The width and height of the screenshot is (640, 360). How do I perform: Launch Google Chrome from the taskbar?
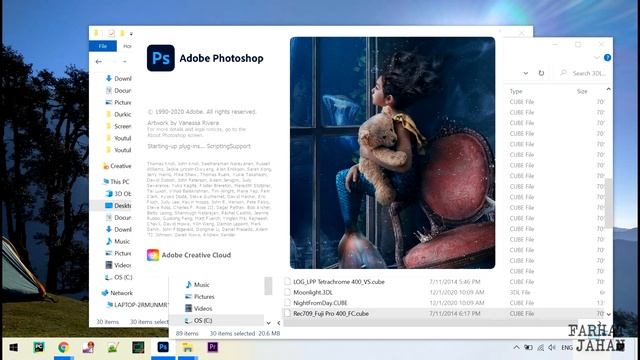click(63, 347)
